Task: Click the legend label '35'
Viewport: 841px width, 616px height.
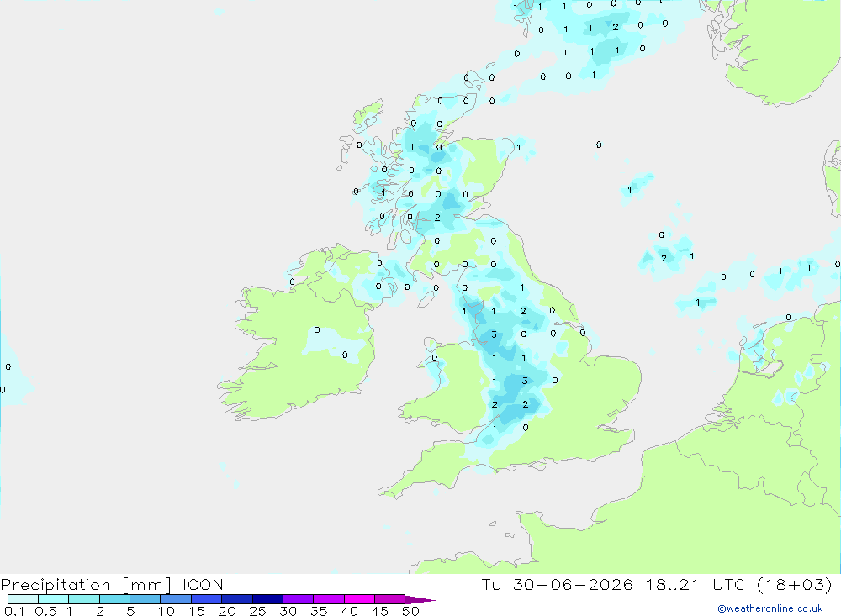Action: pos(319,611)
